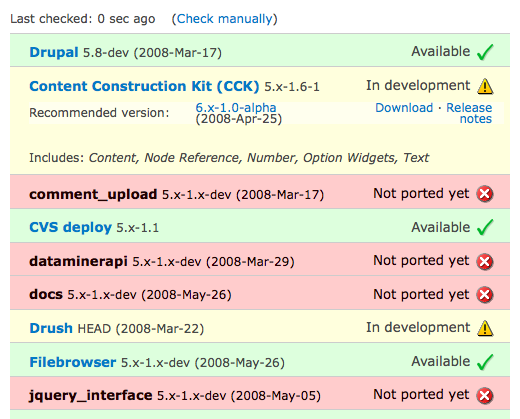The height and width of the screenshot is (419, 520).
Task: Click the warning triangle beside Content Construction Kit
Action: (485, 86)
